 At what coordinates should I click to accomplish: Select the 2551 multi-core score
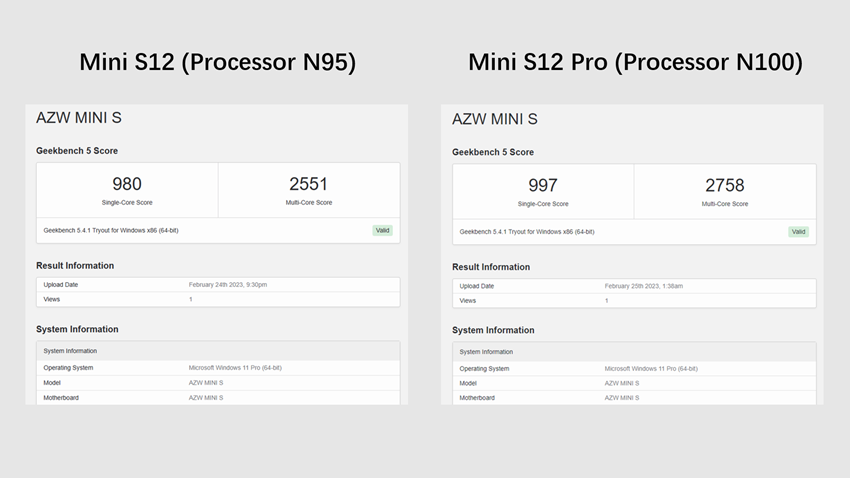308,184
